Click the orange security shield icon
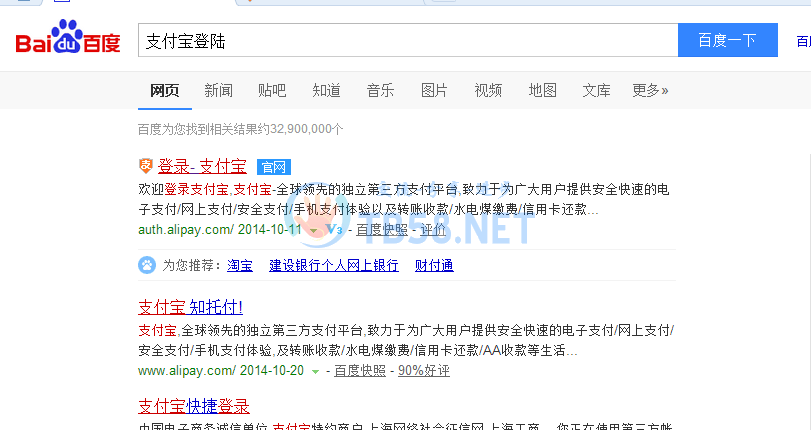This screenshot has height=430, width=811. click(x=146, y=166)
